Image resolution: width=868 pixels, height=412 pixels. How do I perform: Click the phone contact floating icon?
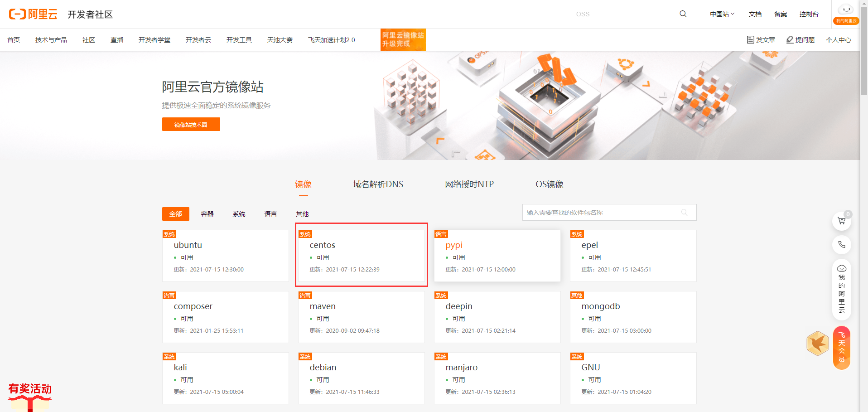(x=842, y=245)
